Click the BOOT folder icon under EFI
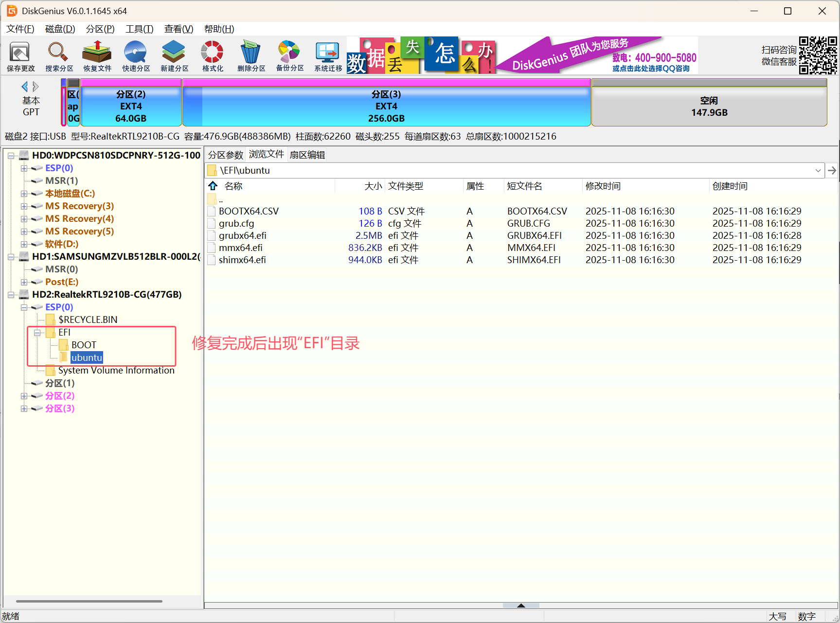 (x=63, y=345)
